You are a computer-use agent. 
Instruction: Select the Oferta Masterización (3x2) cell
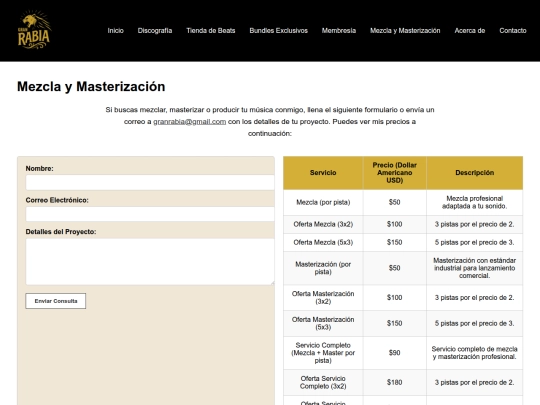click(323, 298)
